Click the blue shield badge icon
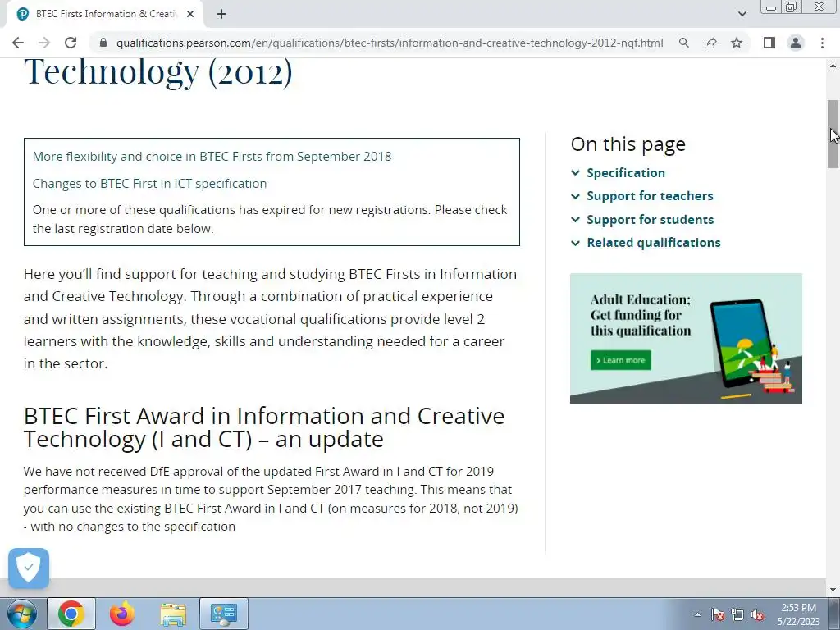Image resolution: width=840 pixels, height=630 pixels. coord(29,568)
